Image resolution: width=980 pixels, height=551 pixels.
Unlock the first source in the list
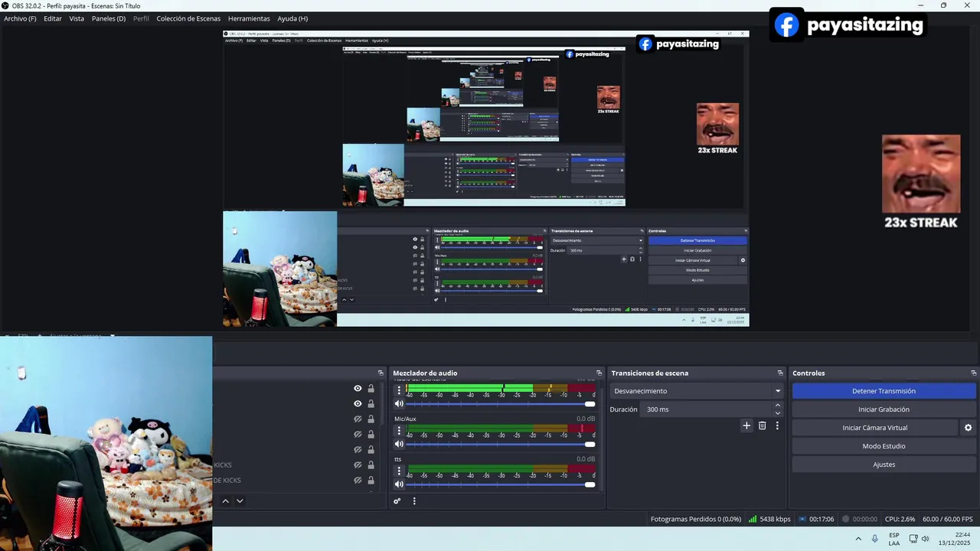point(371,389)
